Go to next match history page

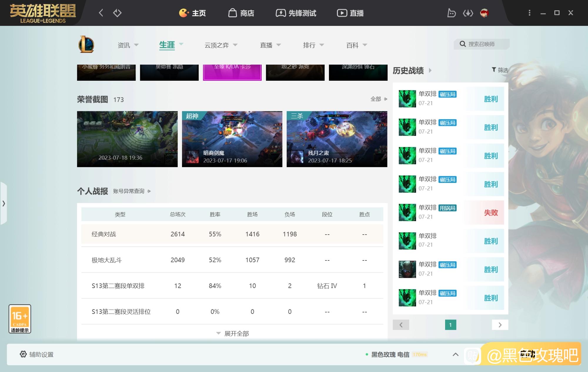pos(500,325)
